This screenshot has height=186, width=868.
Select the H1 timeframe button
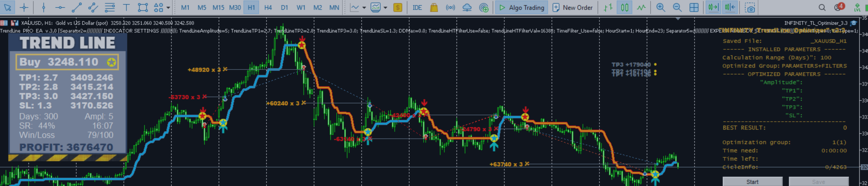(x=251, y=8)
